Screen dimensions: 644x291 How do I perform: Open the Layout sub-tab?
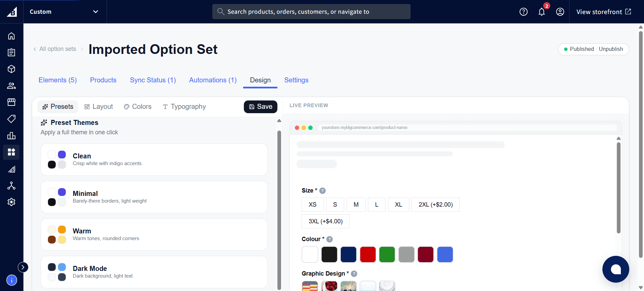[99, 106]
